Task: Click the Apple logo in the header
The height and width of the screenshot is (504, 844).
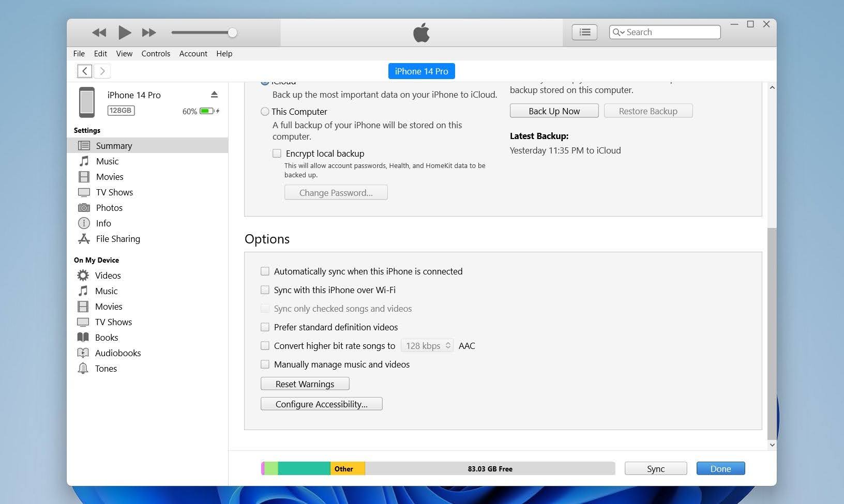Action: point(421,33)
